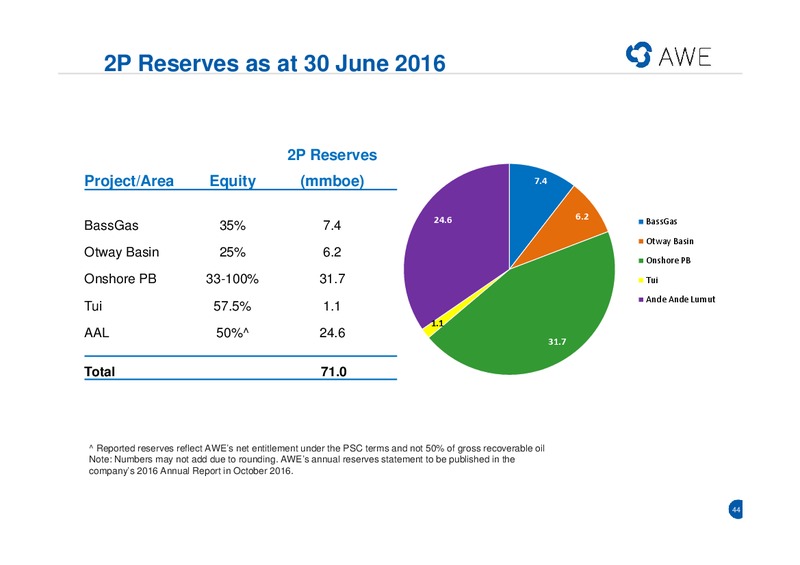Select the '50%^' equity cell

233,333
